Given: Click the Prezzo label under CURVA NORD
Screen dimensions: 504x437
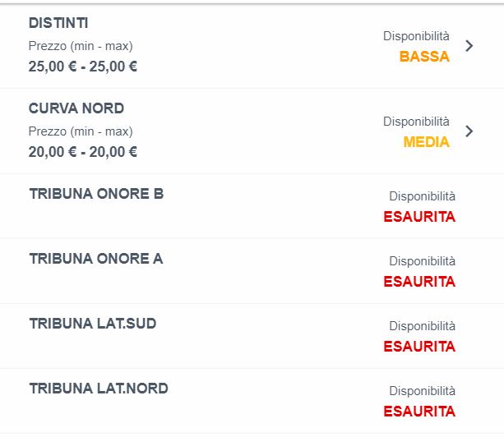Looking at the screenshot, I should click(80, 131).
